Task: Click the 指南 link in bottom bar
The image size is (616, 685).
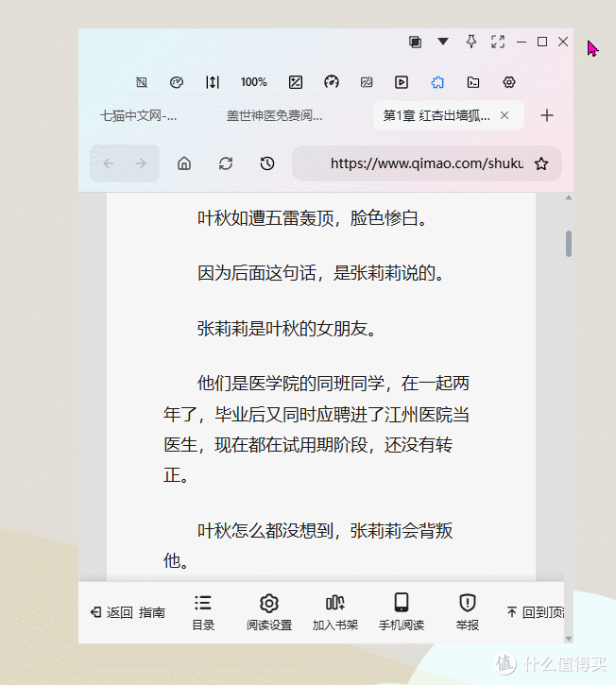Action: coord(151,612)
